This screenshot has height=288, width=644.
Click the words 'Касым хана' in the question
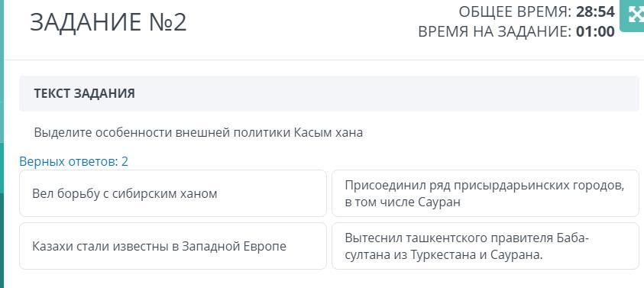coord(328,133)
